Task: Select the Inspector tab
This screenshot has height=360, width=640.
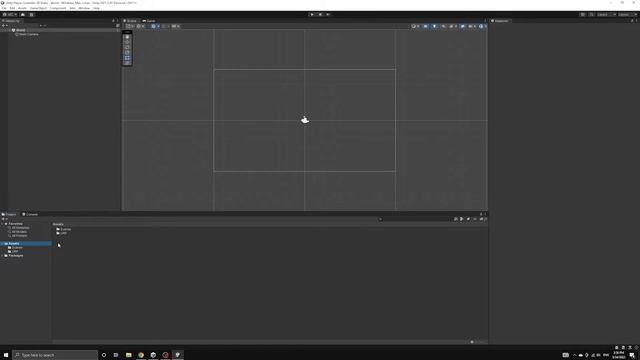Action: [x=500, y=21]
